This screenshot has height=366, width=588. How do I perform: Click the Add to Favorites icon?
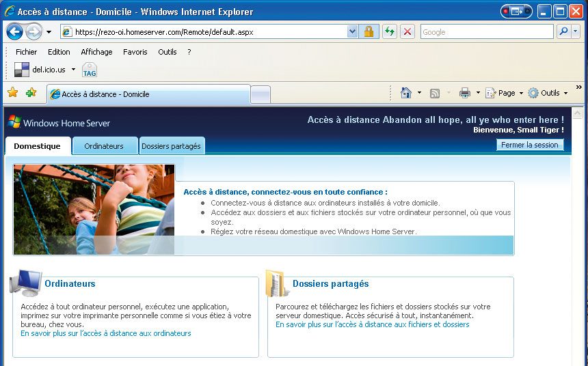click(31, 93)
